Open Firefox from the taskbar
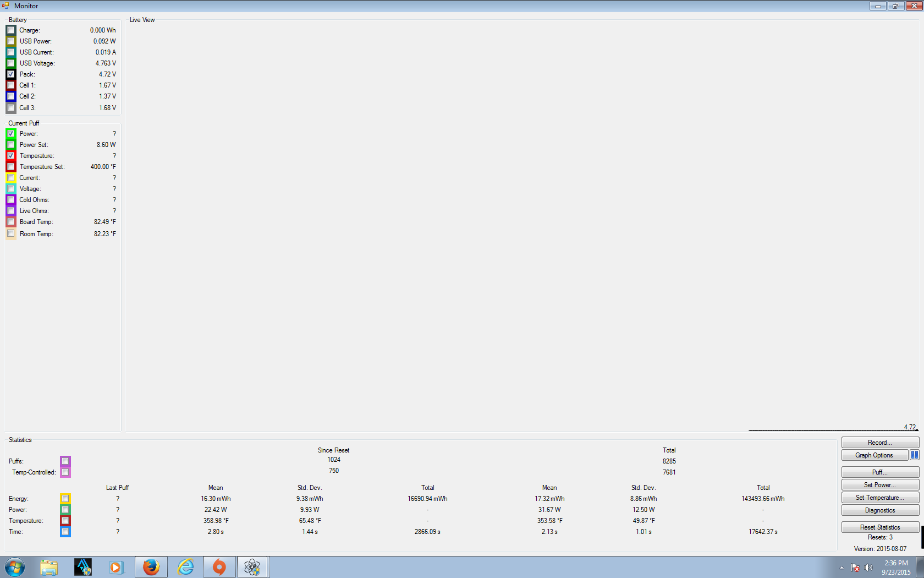The height and width of the screenshot is (578, 924). [151, 567]
